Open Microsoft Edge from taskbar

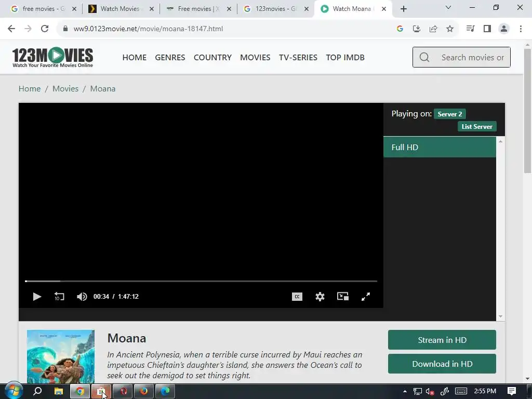[165, 391]
